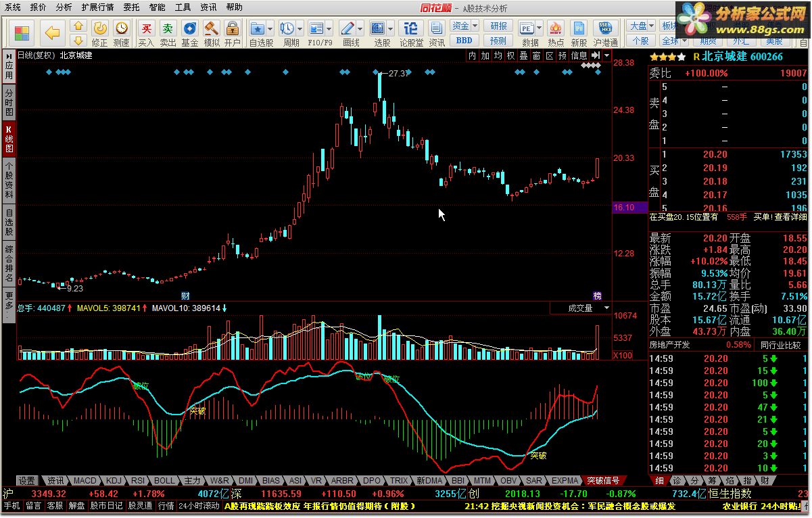Toggle the 加 chart option button
Viewport: 812px width, 518px height.
(485, 55)
